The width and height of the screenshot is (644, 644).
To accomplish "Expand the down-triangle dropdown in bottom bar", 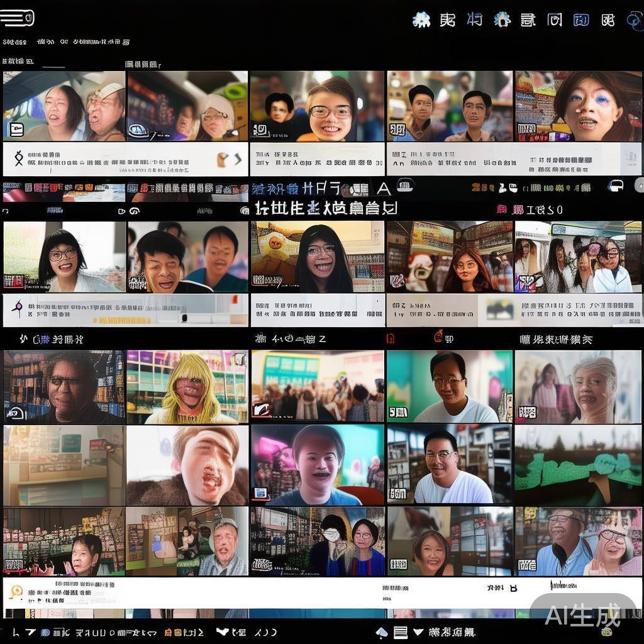I will point(418,632).
